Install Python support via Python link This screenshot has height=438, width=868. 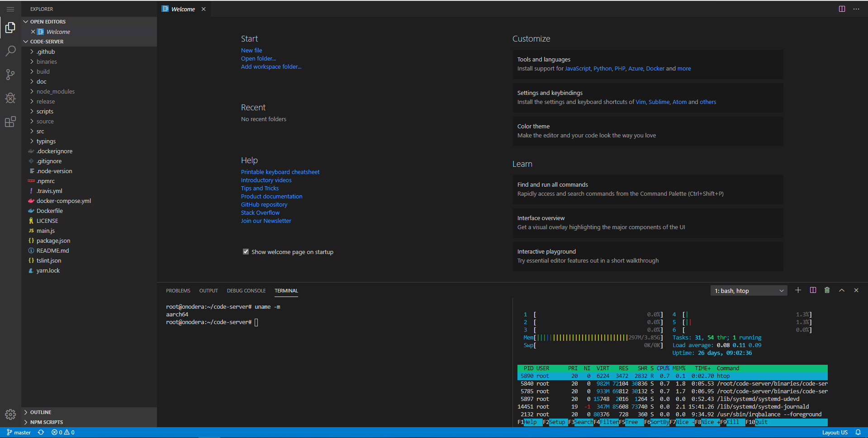pyautogui.click(x=602, y=69)
